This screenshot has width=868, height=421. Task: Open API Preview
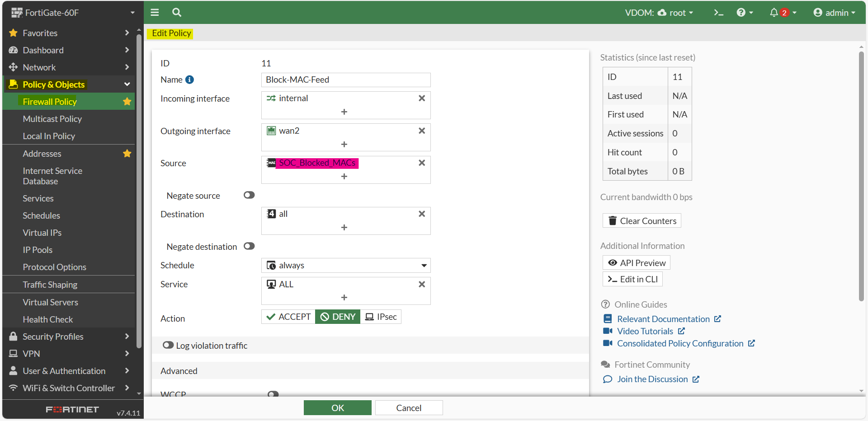pos(637,263)
